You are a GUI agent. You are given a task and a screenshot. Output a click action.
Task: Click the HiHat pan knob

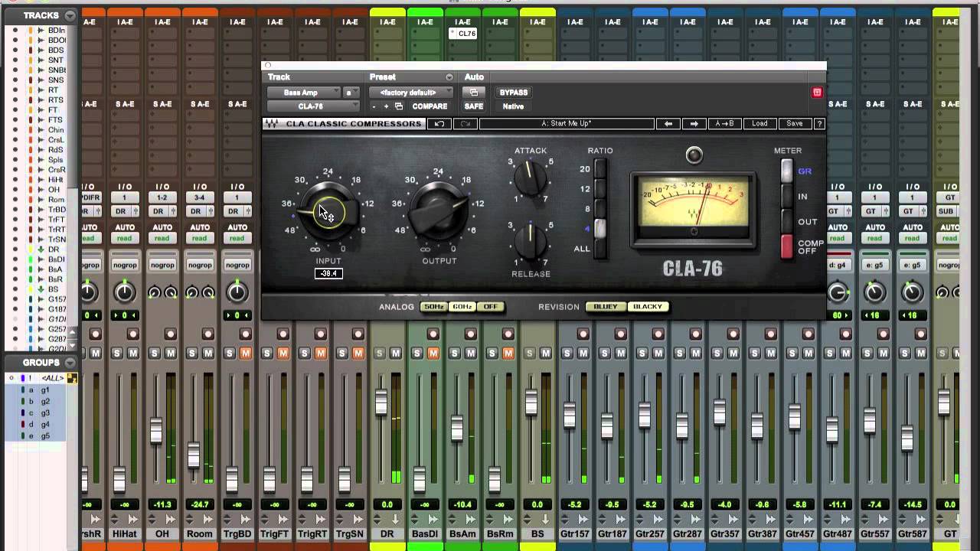(125, 292)
